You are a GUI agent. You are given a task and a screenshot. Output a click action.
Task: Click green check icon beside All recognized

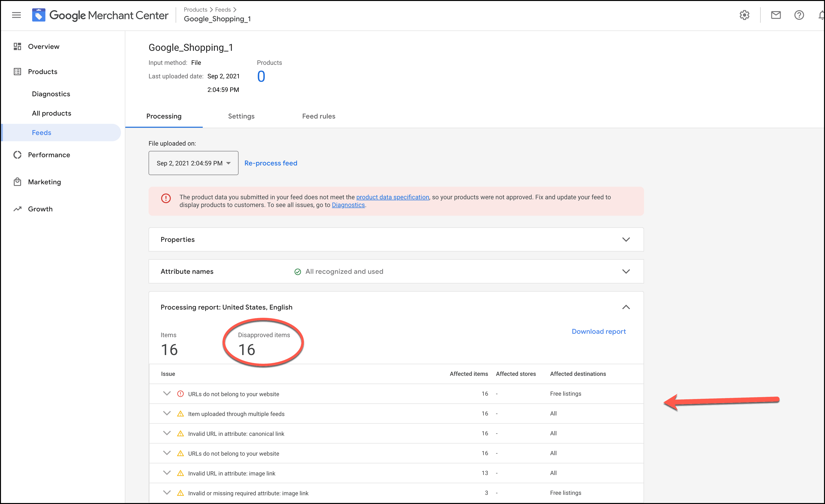(297, 272)
